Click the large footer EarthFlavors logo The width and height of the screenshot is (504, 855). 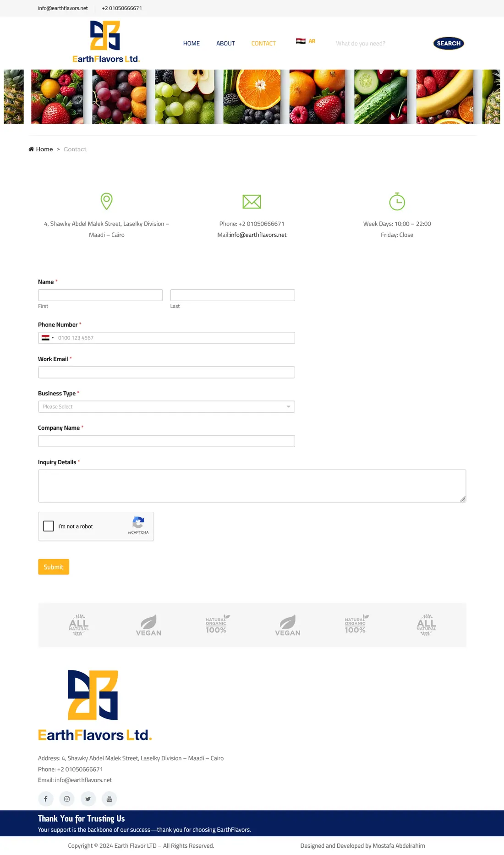(95, 706)
